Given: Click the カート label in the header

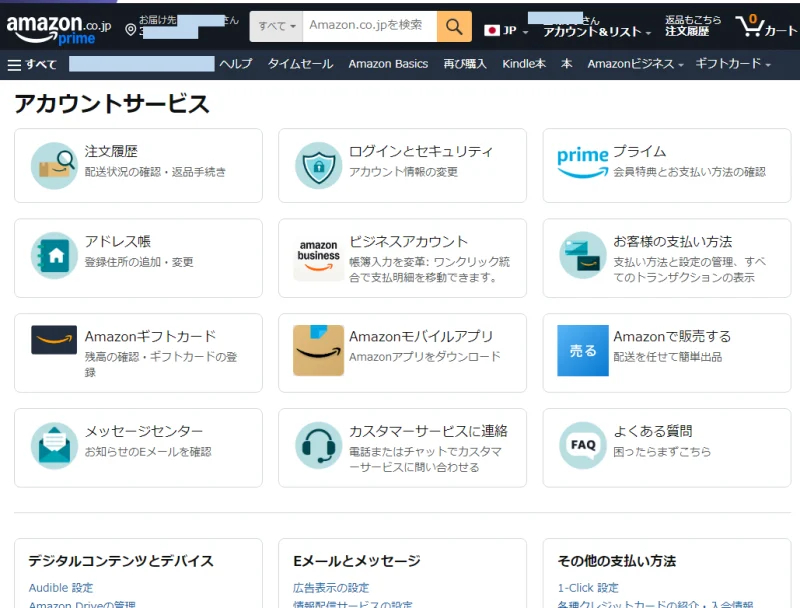Looking at the screenshot, I should 781,31.
